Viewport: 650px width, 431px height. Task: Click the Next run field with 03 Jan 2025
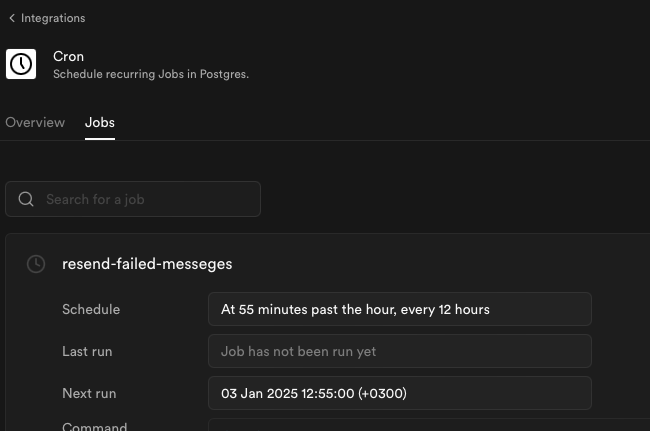(400, 393)
